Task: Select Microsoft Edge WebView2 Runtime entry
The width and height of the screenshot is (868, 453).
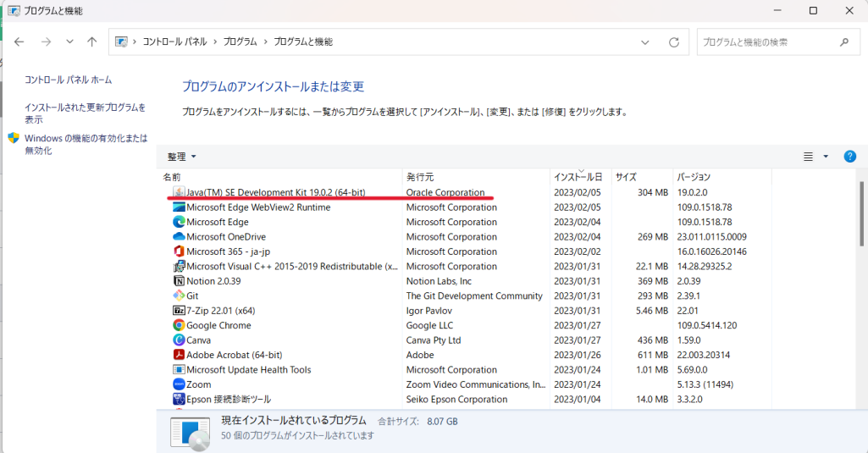Action: pyautogui.click(x=258, y=207)
